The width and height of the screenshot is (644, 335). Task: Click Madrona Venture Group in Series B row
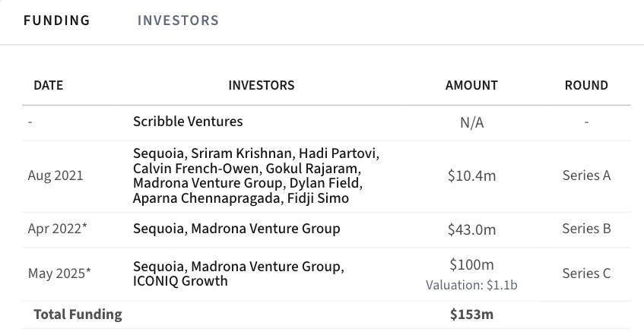click(x=265, y=229)
